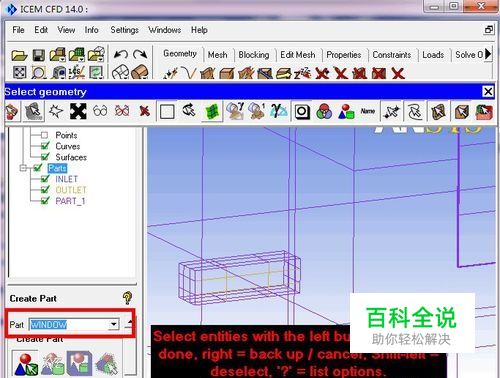Click select visible items glasses icon
Viewport: 500px width, 378px height.
[100, 111]
